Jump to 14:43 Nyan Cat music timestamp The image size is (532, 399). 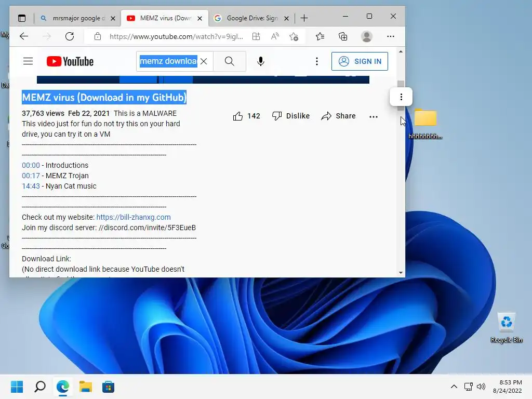point(31,186)
